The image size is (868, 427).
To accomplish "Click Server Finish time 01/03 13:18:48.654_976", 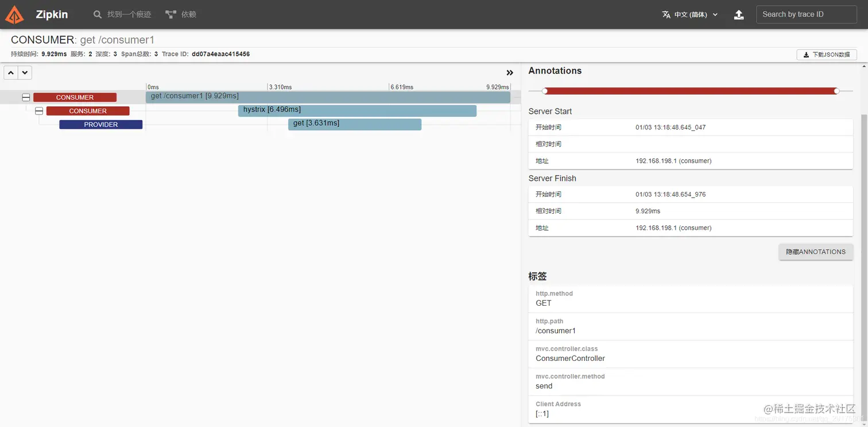I will 671,194.
